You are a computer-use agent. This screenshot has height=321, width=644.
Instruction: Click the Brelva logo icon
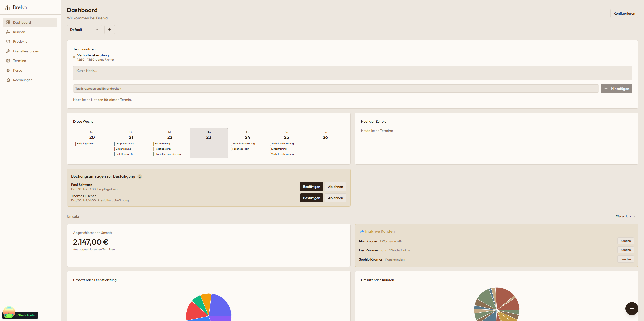point(8,7)
